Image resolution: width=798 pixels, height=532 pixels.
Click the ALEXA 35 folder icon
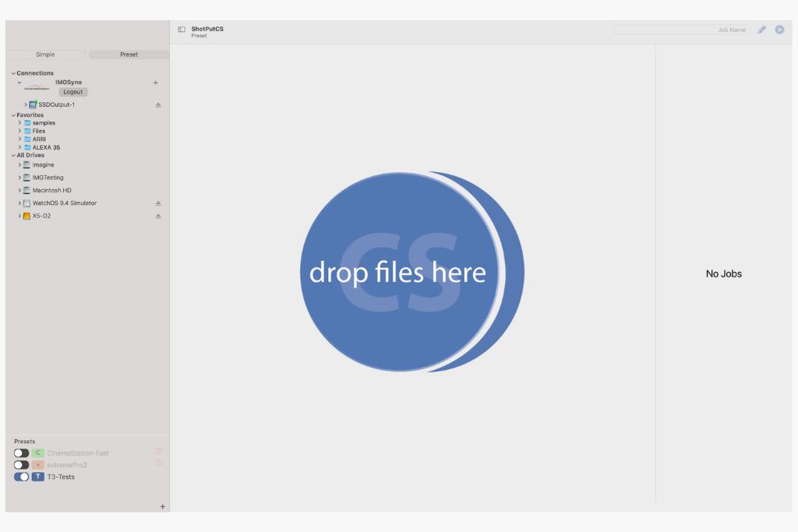(x=27, y=147)
